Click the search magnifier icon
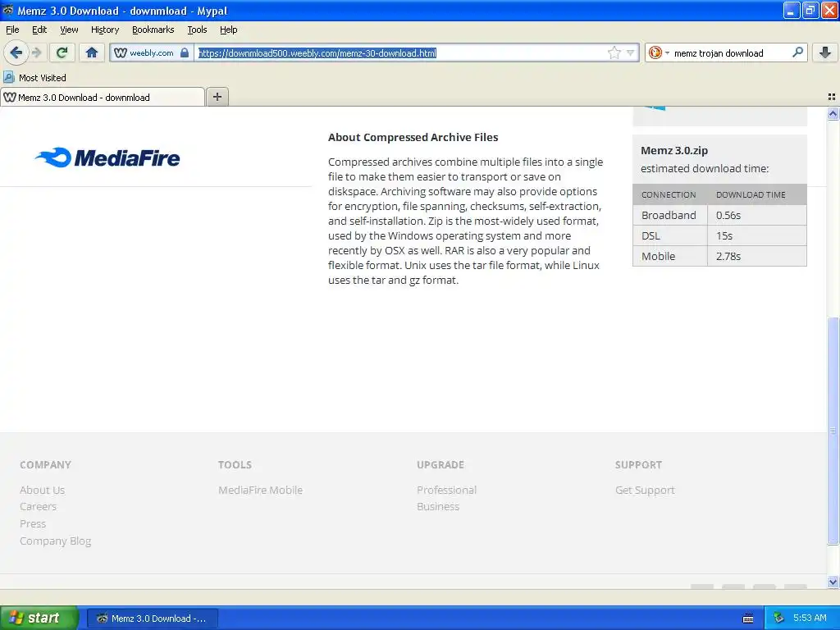 (797, 52)
